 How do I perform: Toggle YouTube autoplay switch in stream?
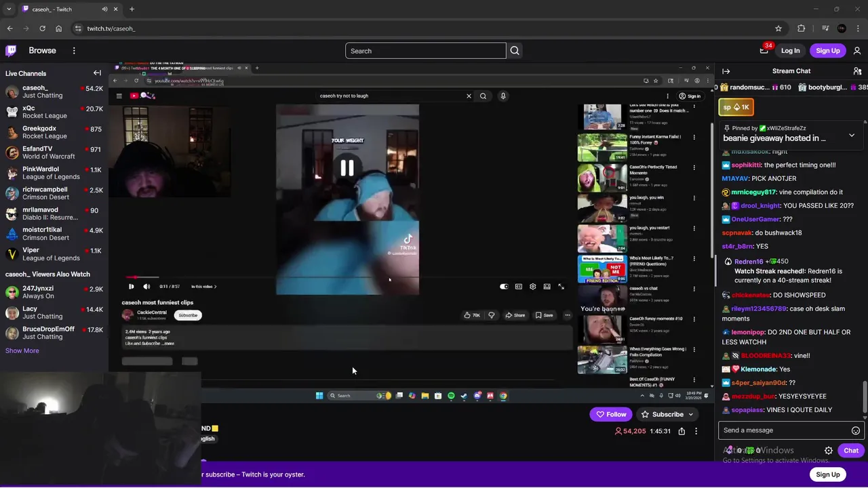[x=504, y=287]
